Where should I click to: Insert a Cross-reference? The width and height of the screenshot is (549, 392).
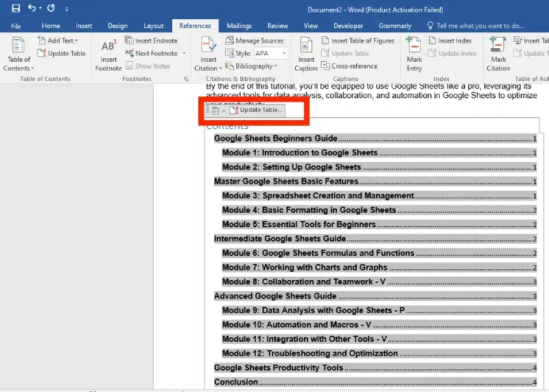[349, 66]
